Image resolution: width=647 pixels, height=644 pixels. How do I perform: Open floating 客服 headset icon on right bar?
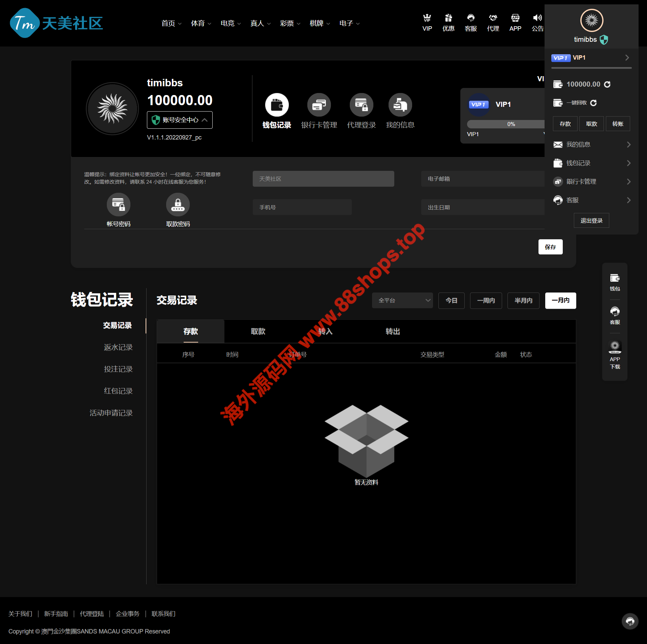coord(615,311)
